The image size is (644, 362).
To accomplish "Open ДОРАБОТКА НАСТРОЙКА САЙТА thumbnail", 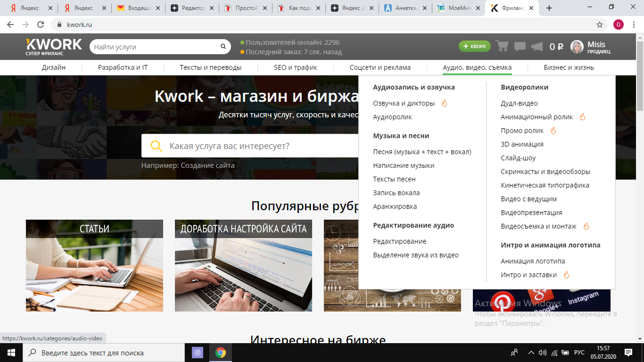I will (x=243, y=265).
